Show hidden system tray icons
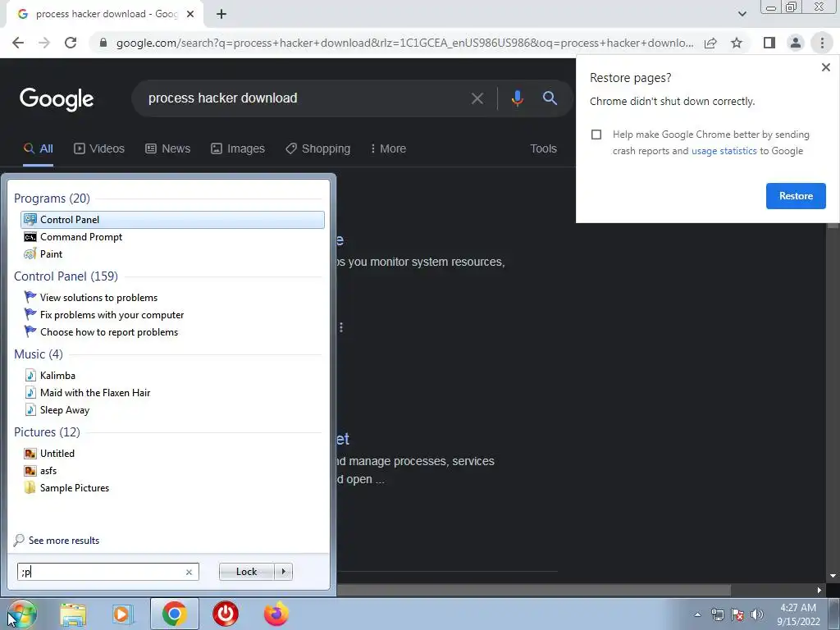Image resolution: width=840 pixels, height=630 pixels. click(697, 614)
